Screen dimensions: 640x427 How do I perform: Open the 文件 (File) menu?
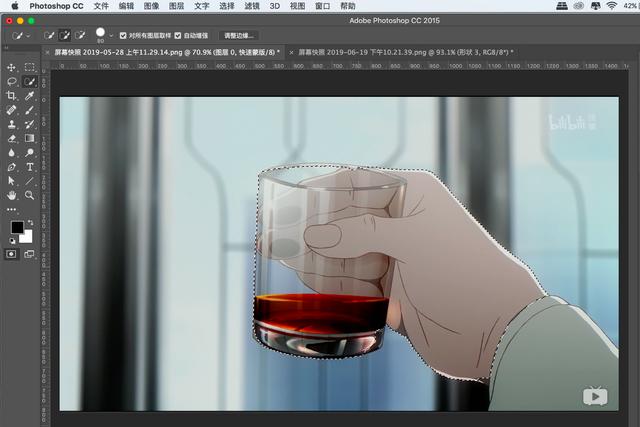coord(101,6)
